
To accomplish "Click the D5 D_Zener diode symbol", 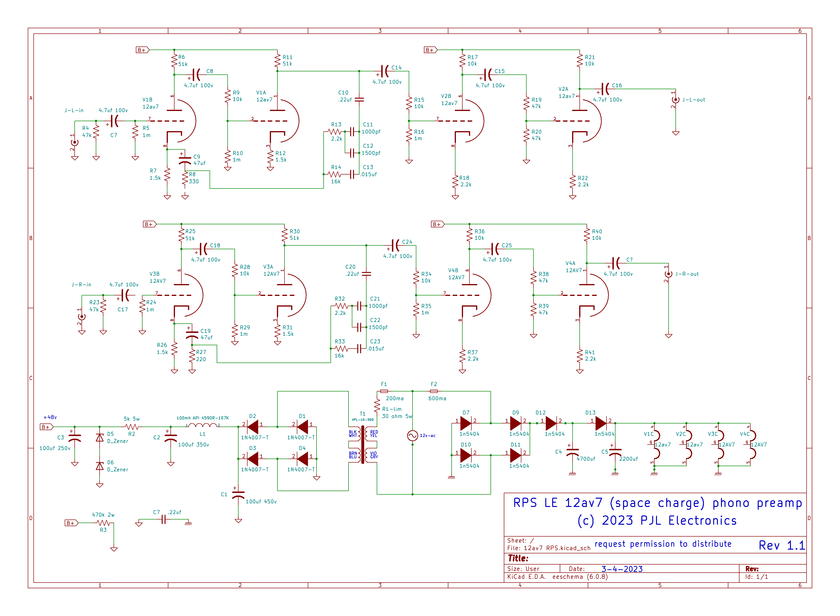I will point(100,438).
